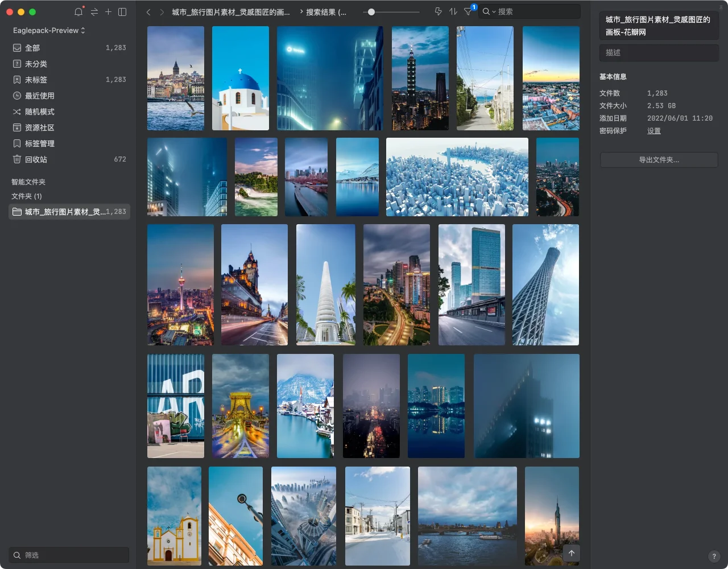Open the notifications bell
The image size is (728, 569).
coord(78,12)
